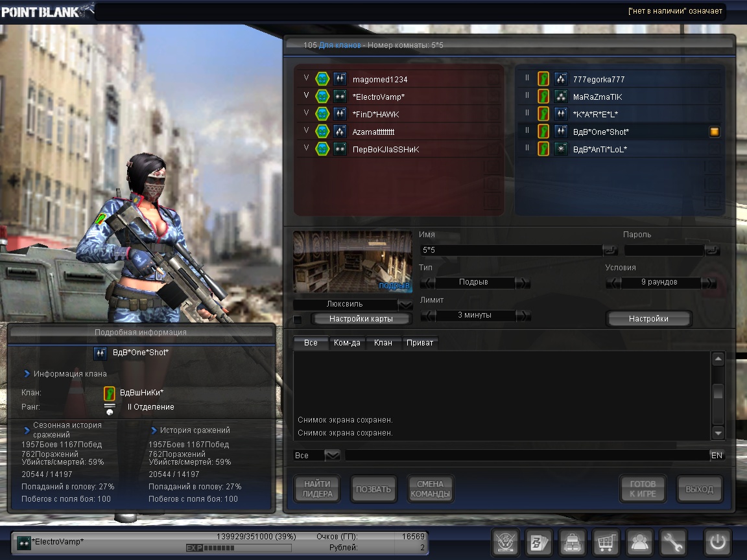Switch to Все chat tab
The width and height of the screenshot is (747, 560).
click(x=311, y=343)
